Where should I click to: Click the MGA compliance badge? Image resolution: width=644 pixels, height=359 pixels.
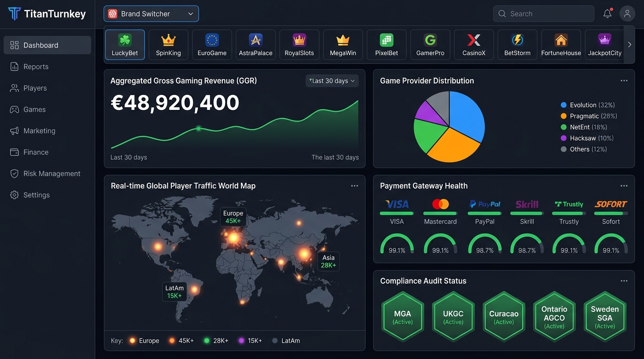coord(402,317)
